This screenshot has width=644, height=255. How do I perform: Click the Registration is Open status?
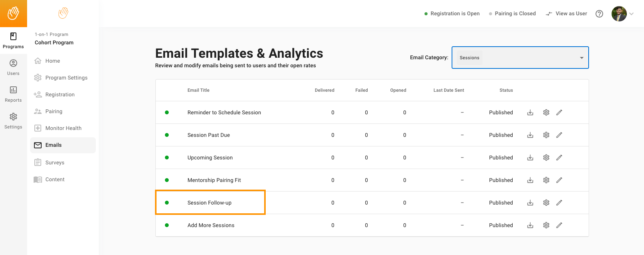(x=452, y=14)
